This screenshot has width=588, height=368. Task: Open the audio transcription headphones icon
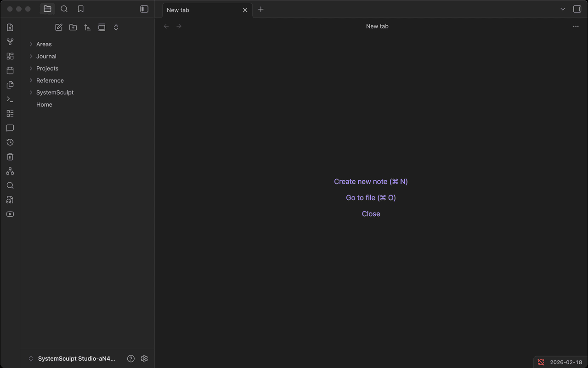coord(10,200)
